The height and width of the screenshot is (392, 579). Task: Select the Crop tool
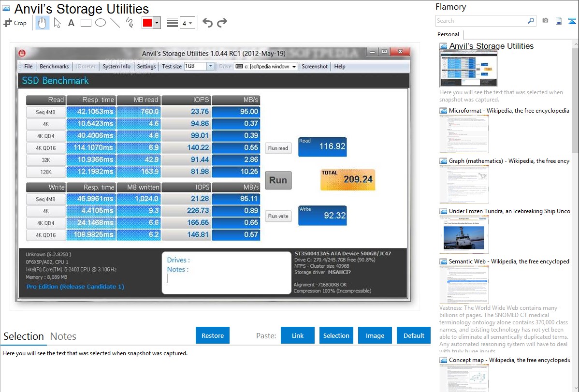tap(15, 23)
